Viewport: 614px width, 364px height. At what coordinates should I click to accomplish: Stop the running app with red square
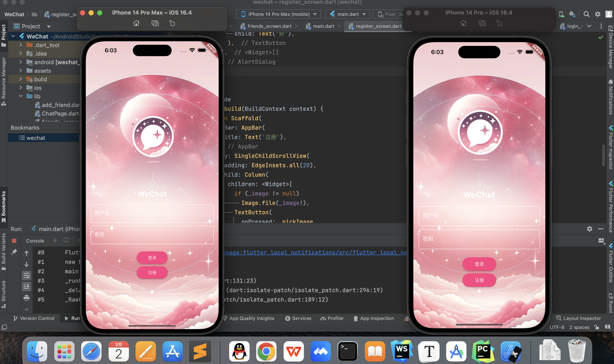[14, 241]
